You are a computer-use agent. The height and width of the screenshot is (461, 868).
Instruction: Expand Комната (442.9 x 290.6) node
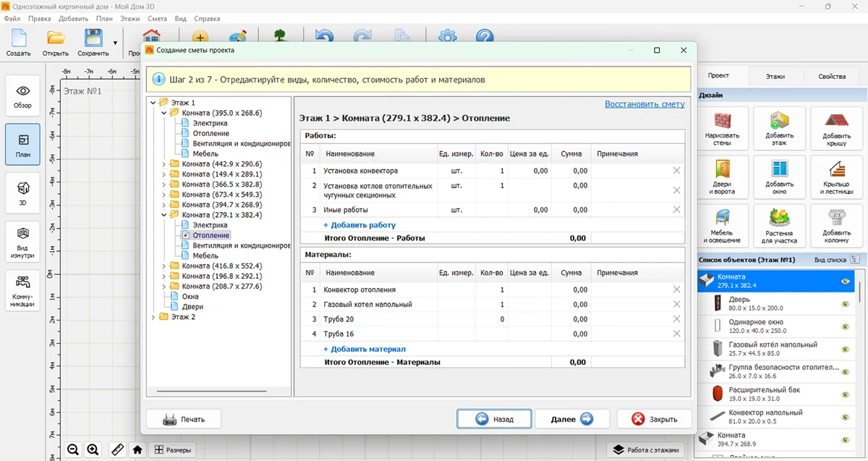[x=163, y=164]
